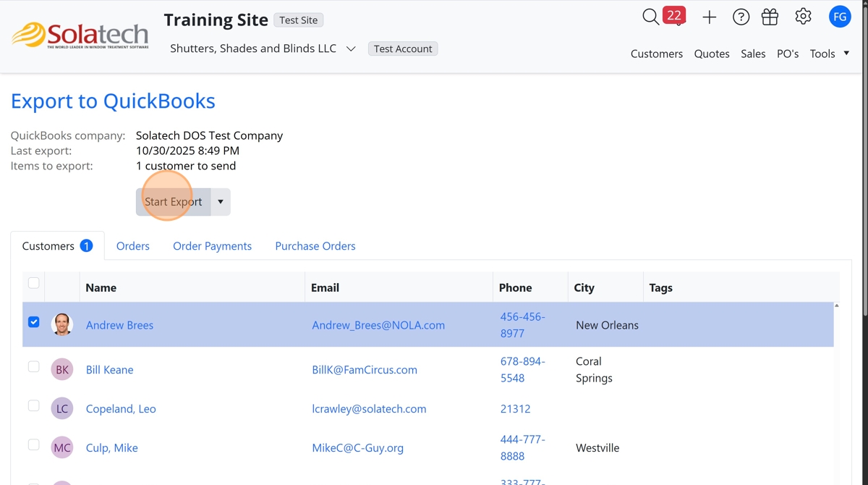Click phone number 21312
The height and width of the screenshot is (485, 868).
click(x=516, y=409)
